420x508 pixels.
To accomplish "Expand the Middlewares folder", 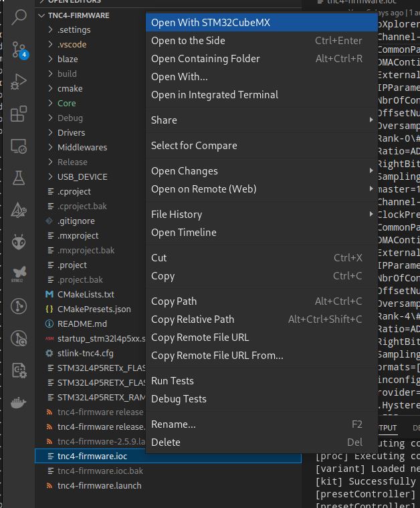I will tap(82, 147).
